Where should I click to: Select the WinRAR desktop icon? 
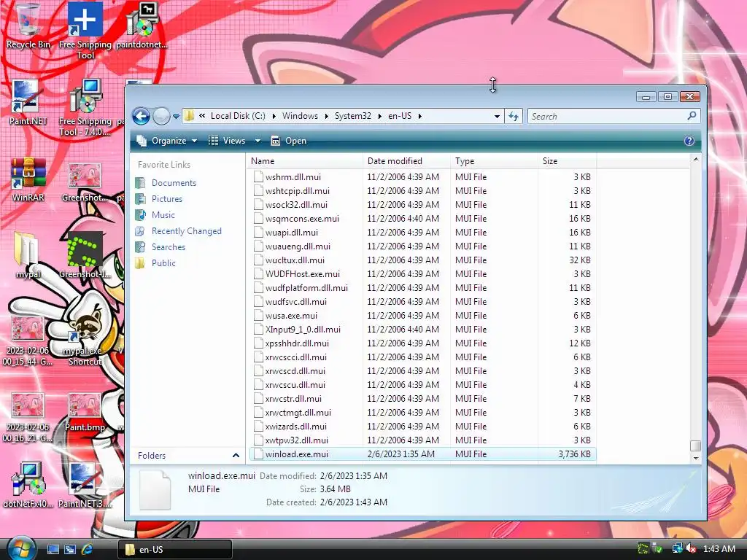click(28, 179)
